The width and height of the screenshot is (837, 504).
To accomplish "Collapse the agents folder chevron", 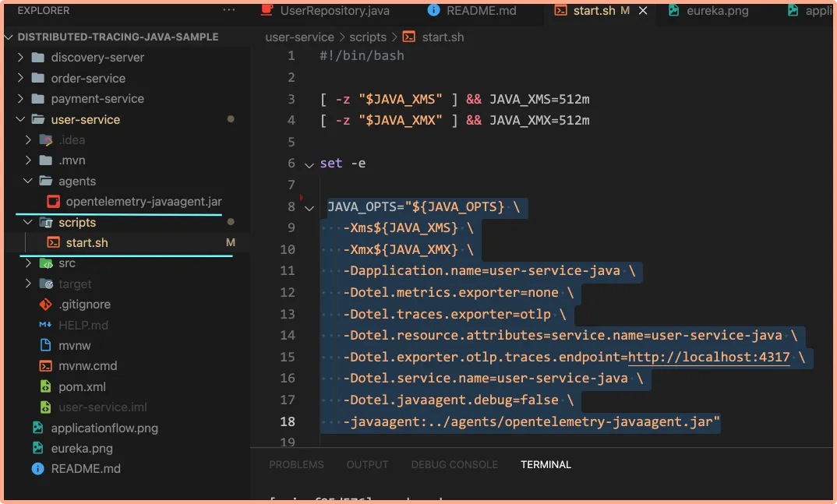I will point(28,181).
